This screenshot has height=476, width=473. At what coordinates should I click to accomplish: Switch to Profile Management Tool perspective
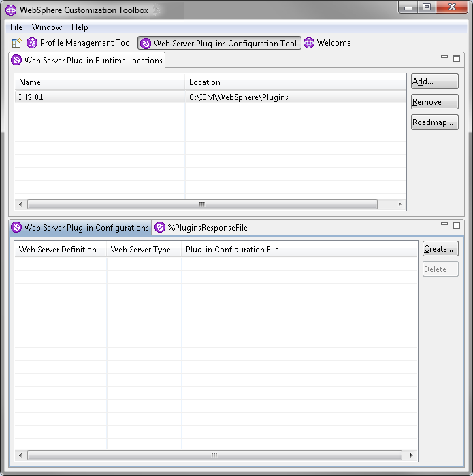click(80, 43)
